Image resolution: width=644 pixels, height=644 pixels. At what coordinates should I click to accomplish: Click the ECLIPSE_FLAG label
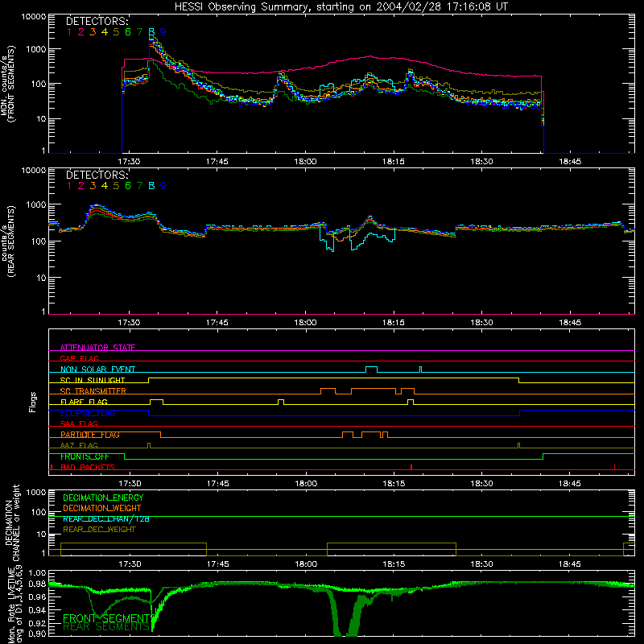[88, 413]
